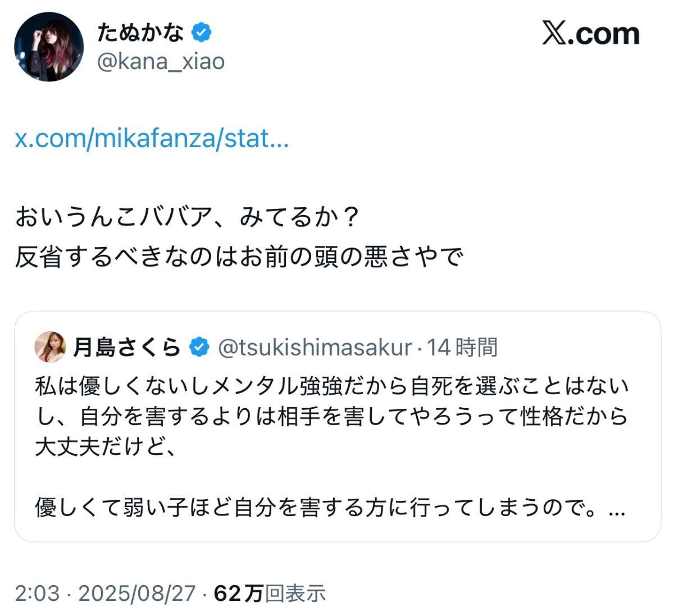The height and width of the screenshot is (616, 674).
Task: Click the blue checkmark next to たぬかな
Action: coord(201,33)
